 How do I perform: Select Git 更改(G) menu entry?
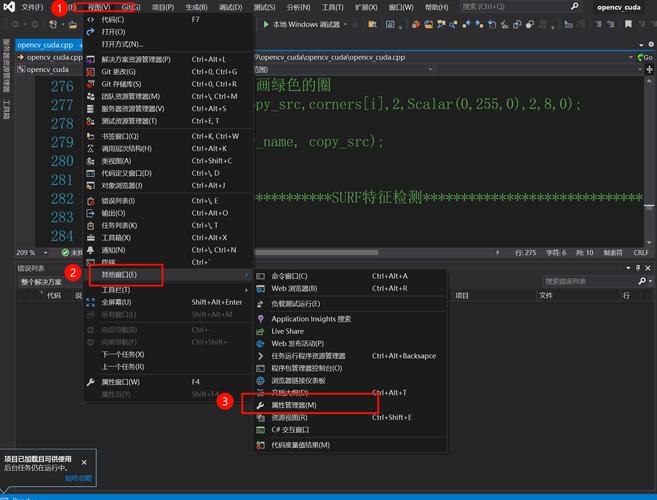pos(168,72)
